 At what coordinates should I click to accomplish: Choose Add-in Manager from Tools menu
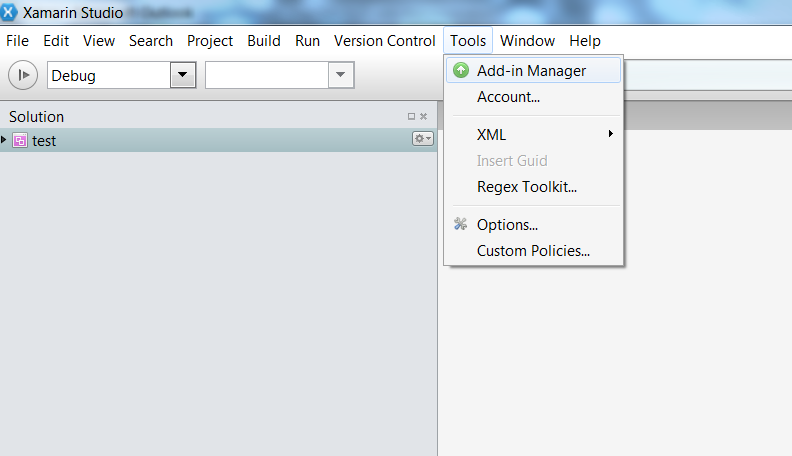[533, 71]
